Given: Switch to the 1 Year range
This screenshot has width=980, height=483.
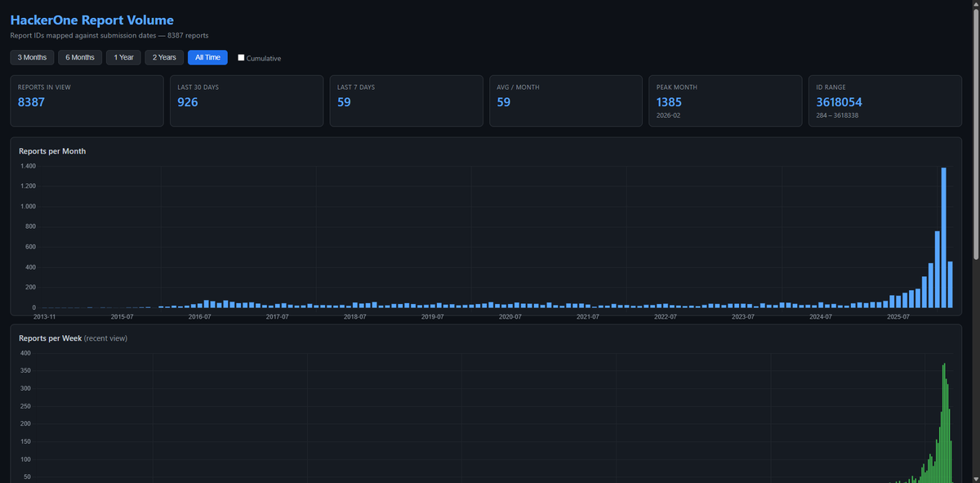Looking at the screenshot, I should [123, 57].
